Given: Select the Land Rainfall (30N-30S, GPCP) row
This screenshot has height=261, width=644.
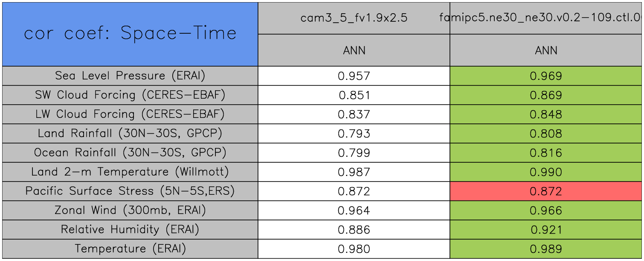Looking at the screenshot, I should [130, 133].
